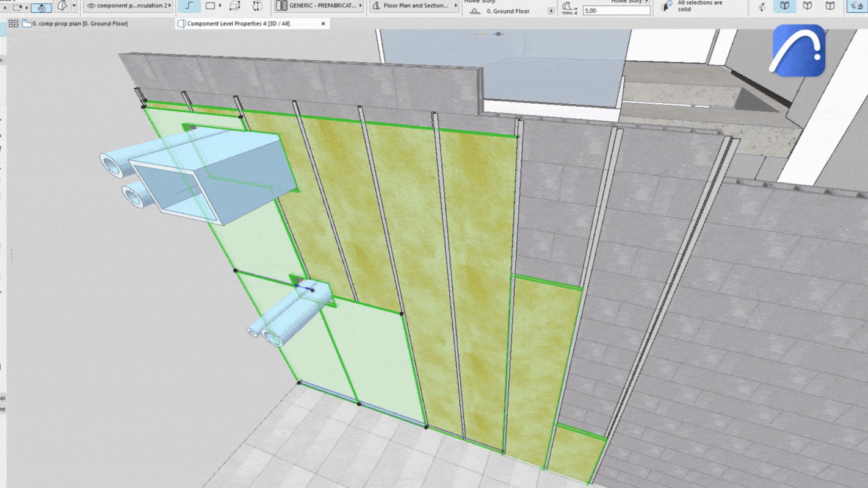The width and height of the screenshot is (868, 488).
Task: Click the elevation to home story icon
Action: pos(568,9)
